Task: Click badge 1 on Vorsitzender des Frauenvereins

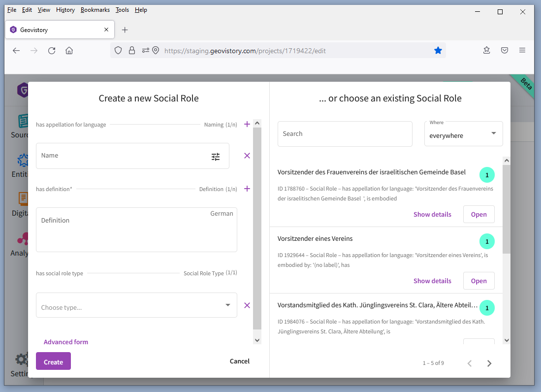Action: click(x=487, y=175)
